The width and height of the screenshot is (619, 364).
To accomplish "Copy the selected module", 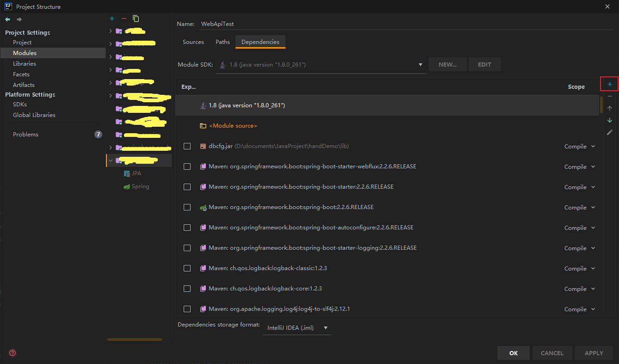I will coord(136,19).
